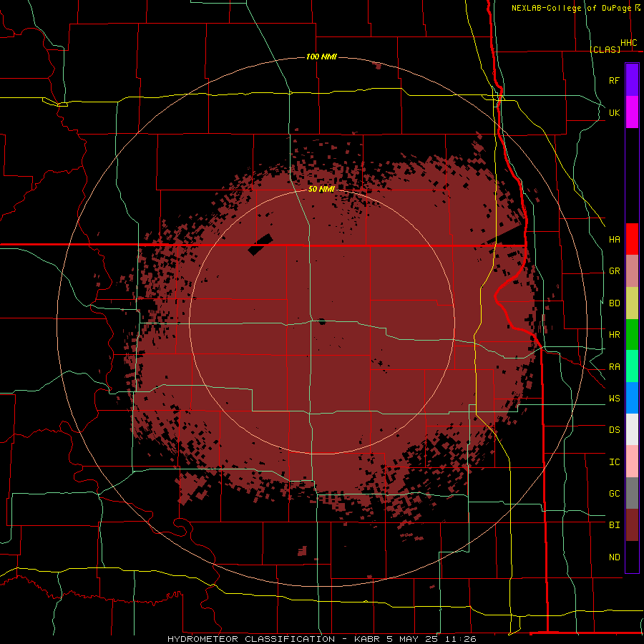Click the black slanted gap northwest of radar

(260, 245)
